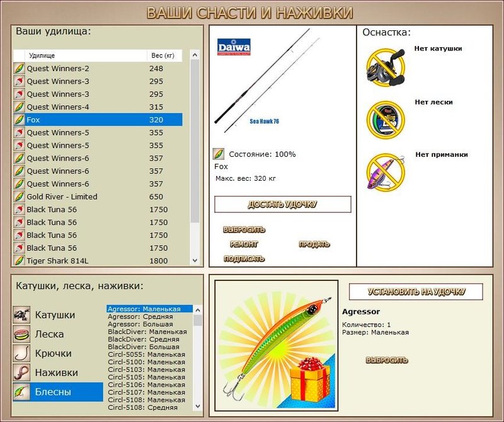Click the РЕМОНТ button
This screenshot has height=422, width=504.
(244, 244)
